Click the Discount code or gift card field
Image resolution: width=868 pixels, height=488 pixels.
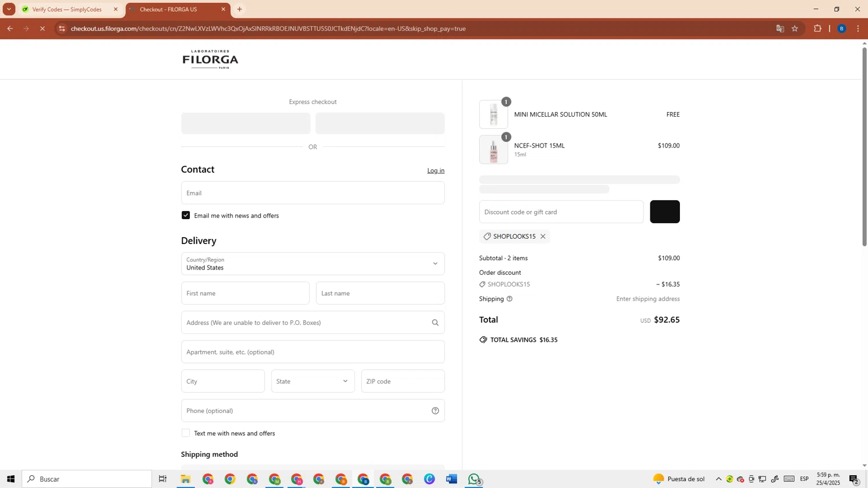[561, 212]
